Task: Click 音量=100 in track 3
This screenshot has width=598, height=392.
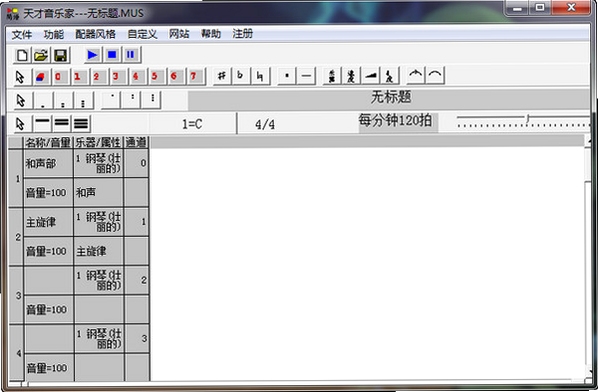Action: click(x=48, y=310)
